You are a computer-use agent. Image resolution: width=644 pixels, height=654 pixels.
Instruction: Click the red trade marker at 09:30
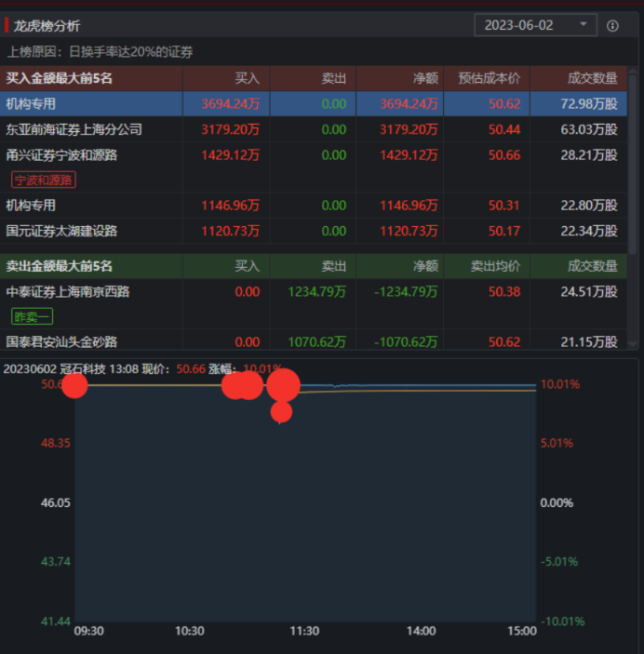(74, 385)
